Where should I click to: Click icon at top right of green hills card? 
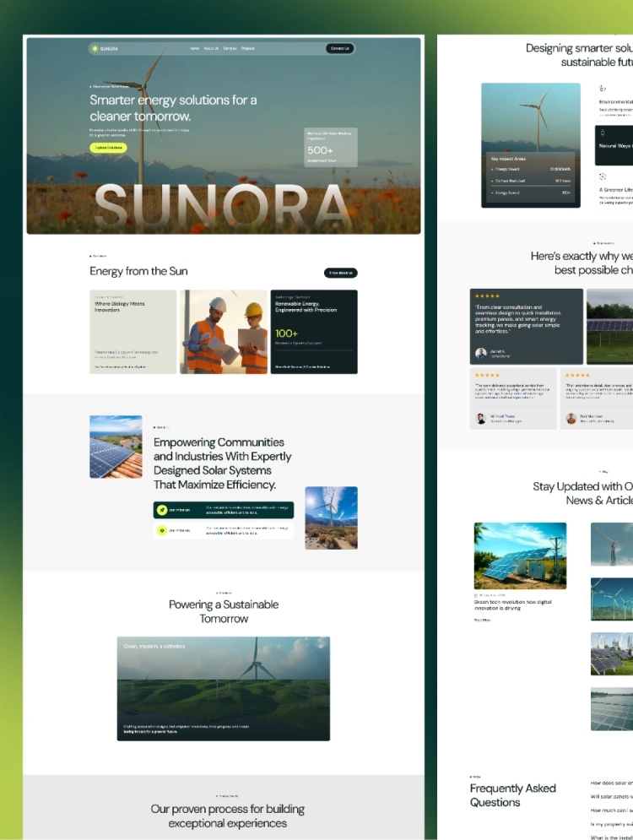tap(321, 646)
